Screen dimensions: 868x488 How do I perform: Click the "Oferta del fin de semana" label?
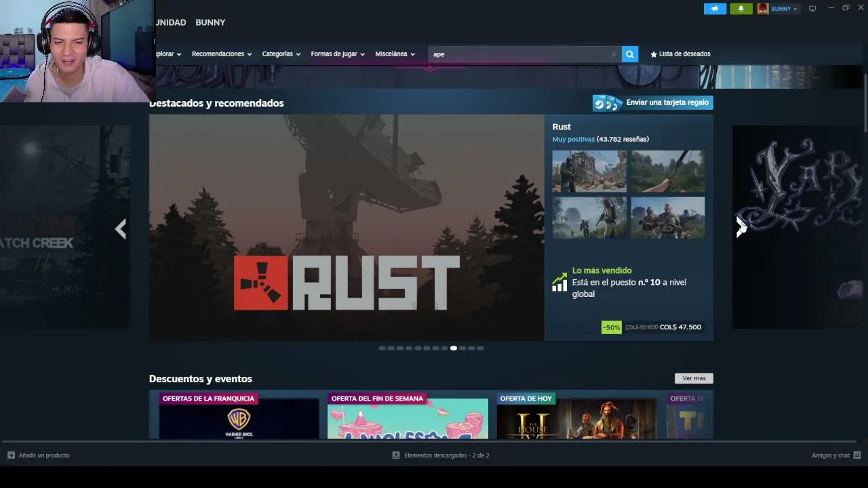coord(377,399)
